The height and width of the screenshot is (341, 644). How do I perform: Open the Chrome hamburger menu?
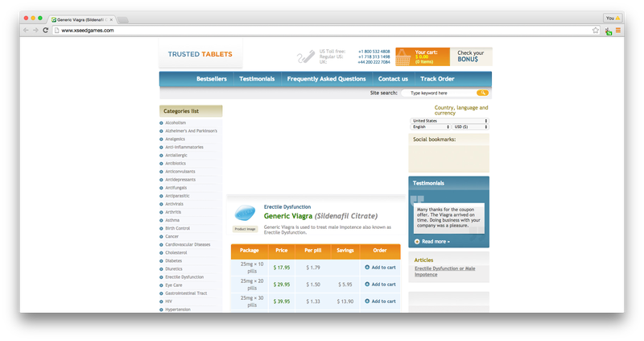(x=617, y=30)
